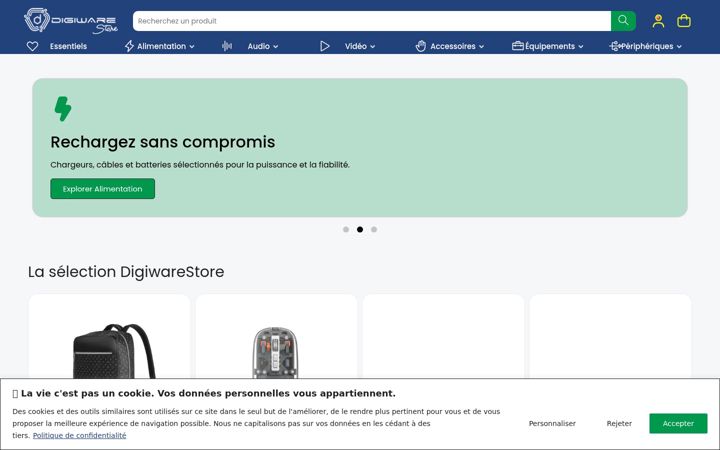Click the Périphériques category icon

tap(615, 46)
